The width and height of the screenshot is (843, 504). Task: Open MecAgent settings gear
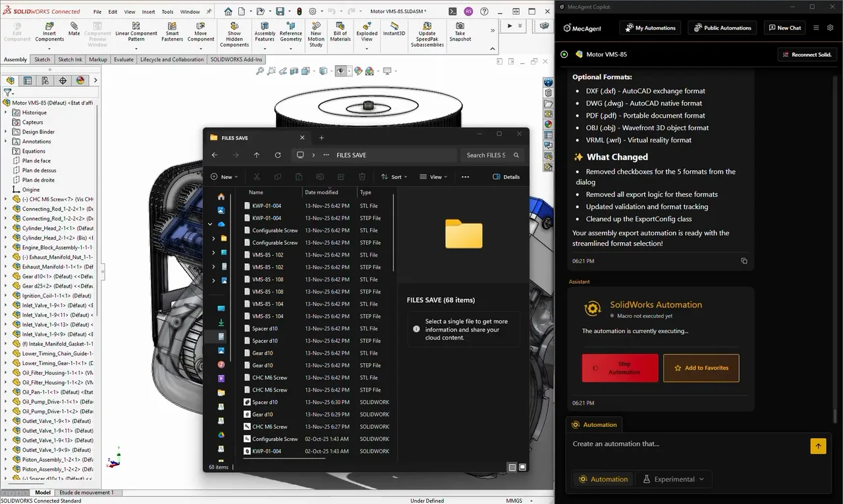[x=830, y=28]
